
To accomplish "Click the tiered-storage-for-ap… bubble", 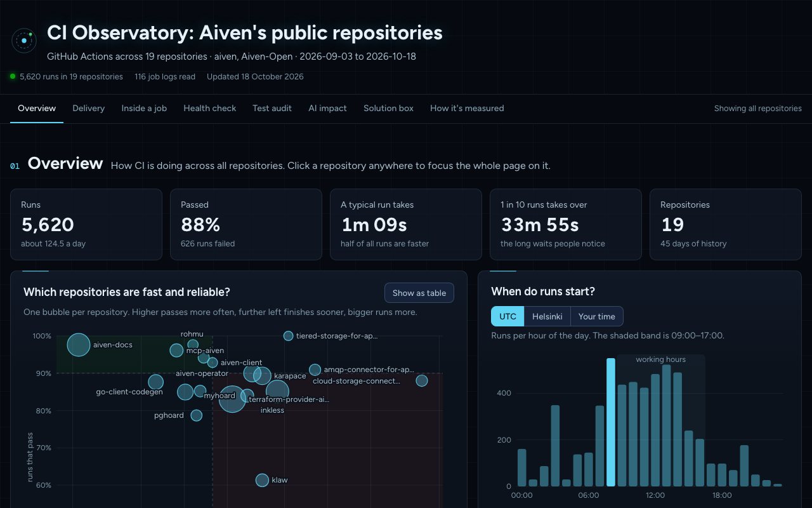I will pyautogui.click(x=288, y=336).
